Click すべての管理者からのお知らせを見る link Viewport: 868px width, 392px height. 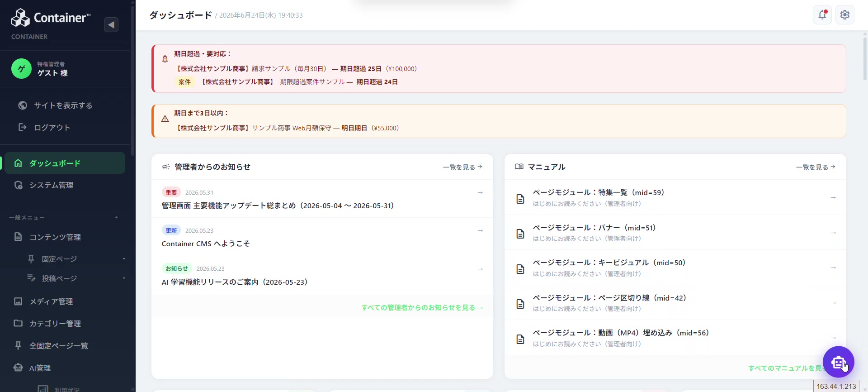coord(422,307)
